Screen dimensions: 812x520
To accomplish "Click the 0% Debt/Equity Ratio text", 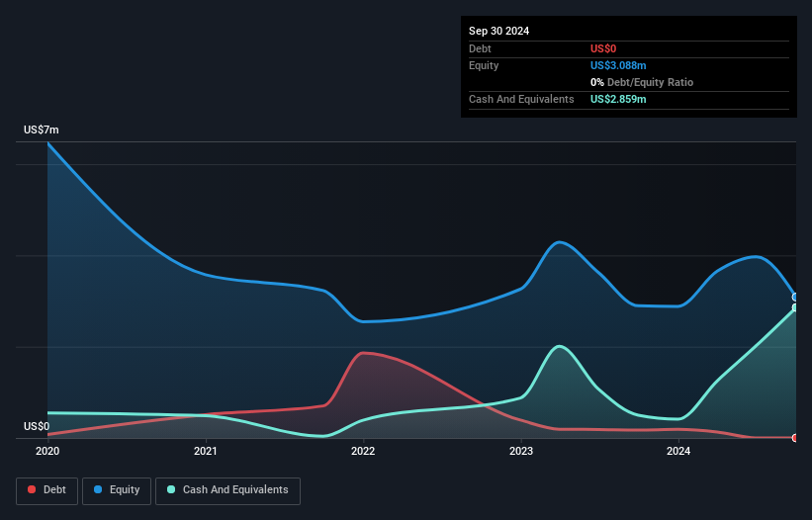I will point(642,82).
